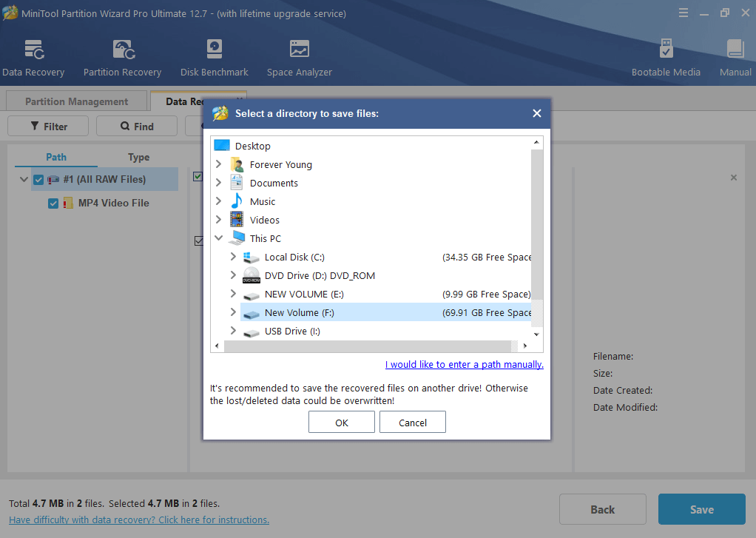Expand the Forever Young folder node
Screen dimensions: 756x538
218,164
